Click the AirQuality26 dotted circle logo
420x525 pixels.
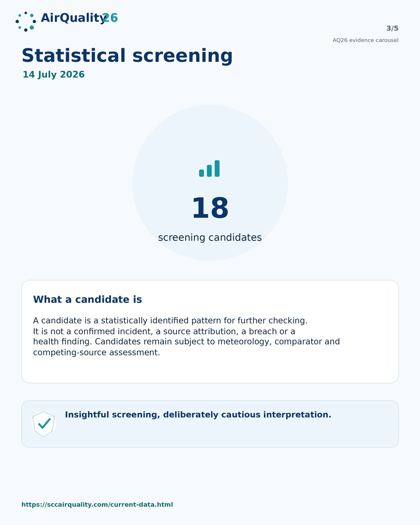(26, 21)
